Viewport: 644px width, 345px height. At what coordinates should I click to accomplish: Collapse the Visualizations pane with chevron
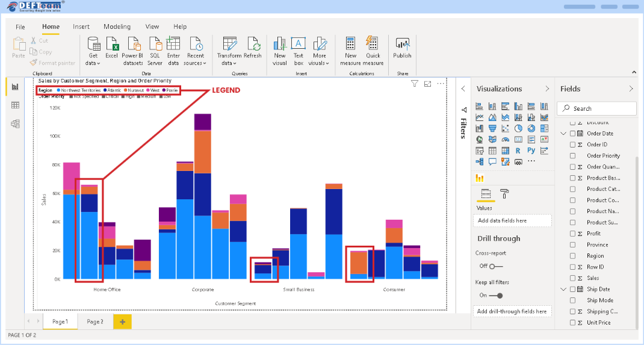click(x=546, y=89)
